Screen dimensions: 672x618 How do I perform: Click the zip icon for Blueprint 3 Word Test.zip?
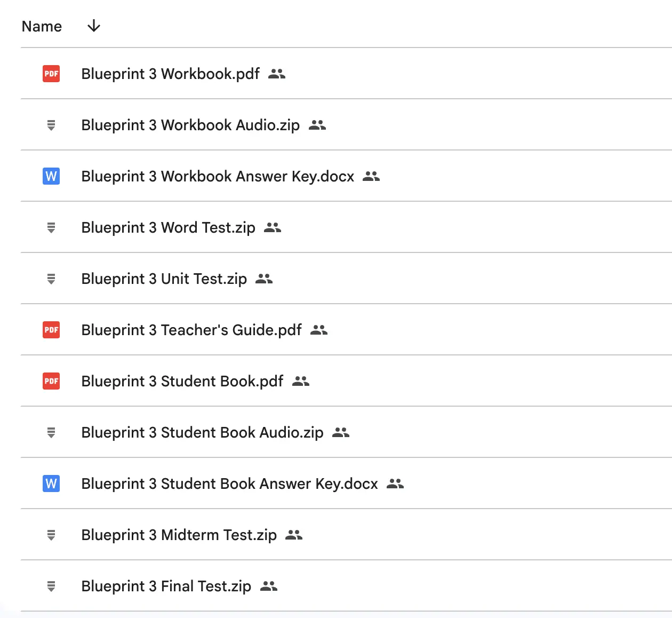[x=51, y=228]
